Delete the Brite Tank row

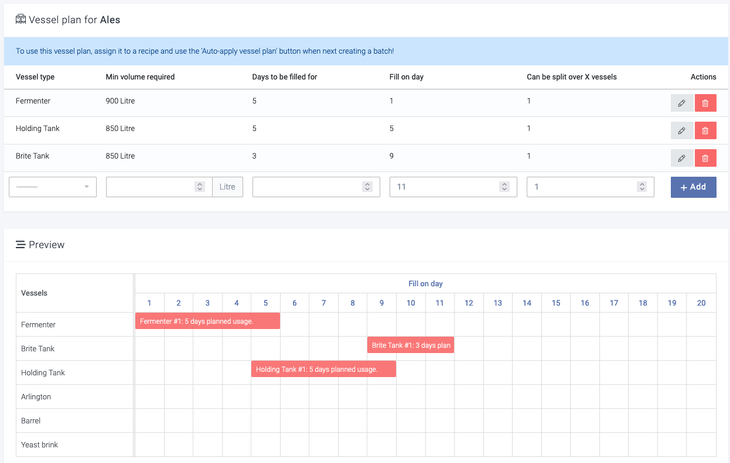click(705, 158)
